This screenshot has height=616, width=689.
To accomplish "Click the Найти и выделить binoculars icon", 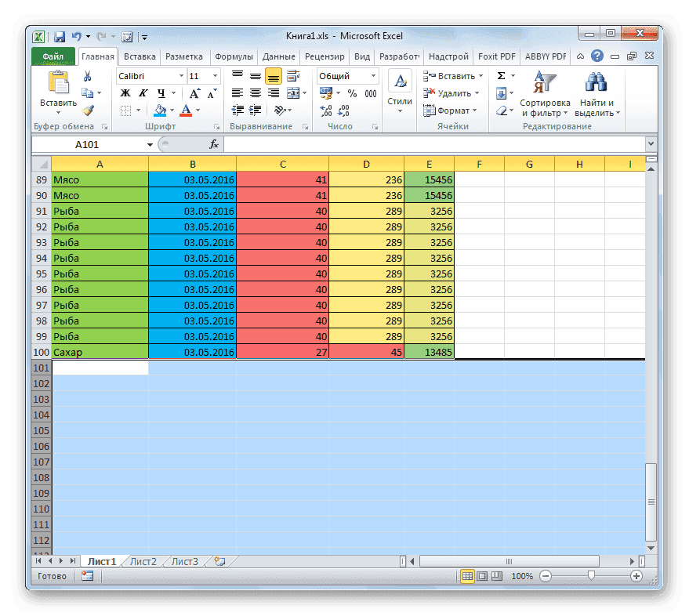I will (x=596, y=83).
